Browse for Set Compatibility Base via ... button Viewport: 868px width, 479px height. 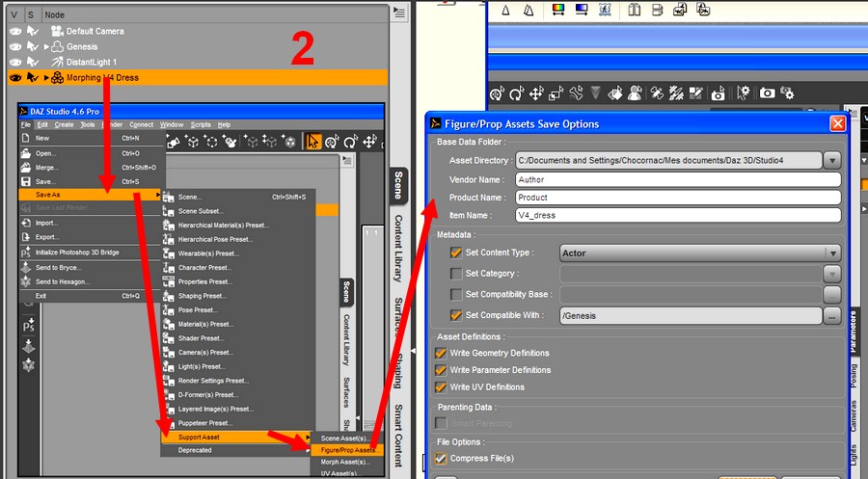point(831,295)
